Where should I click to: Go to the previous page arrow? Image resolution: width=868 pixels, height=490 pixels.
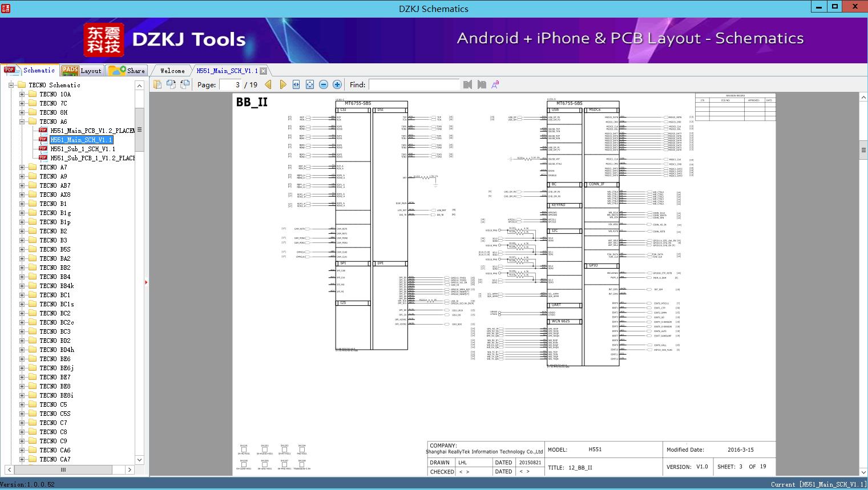click(268, 84)
